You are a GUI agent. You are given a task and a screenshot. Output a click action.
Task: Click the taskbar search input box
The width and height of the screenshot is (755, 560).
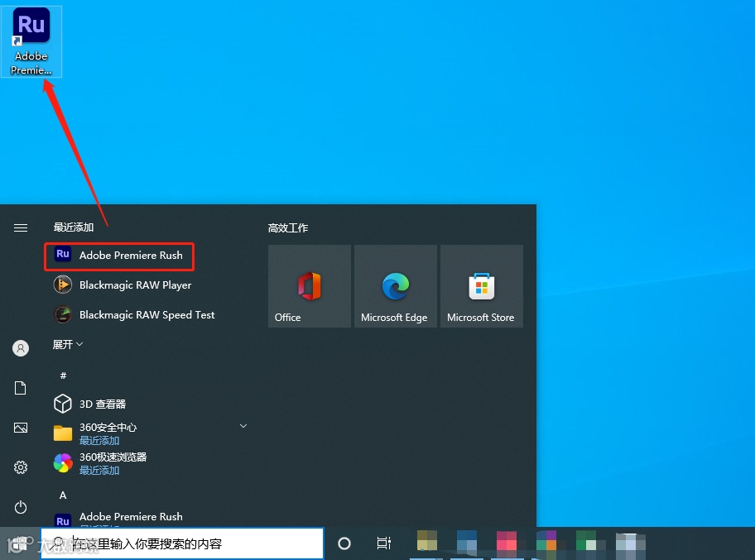click(x=182, y=543)
